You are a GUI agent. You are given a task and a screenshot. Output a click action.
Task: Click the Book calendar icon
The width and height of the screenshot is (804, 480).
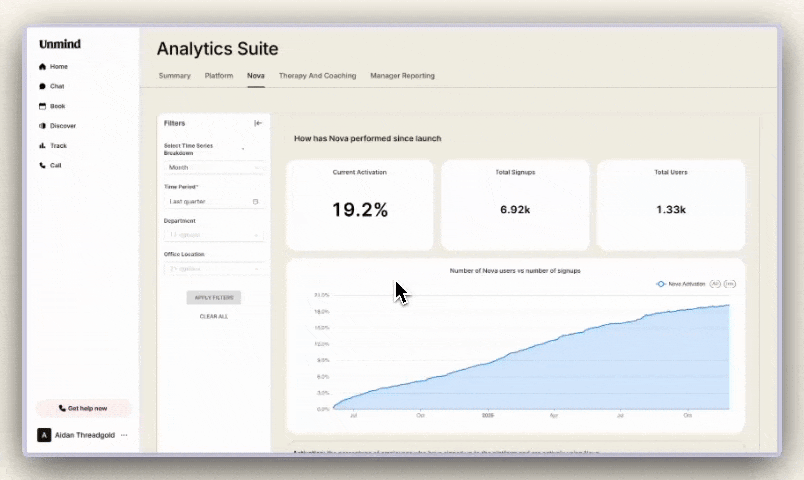click(42, 106)
